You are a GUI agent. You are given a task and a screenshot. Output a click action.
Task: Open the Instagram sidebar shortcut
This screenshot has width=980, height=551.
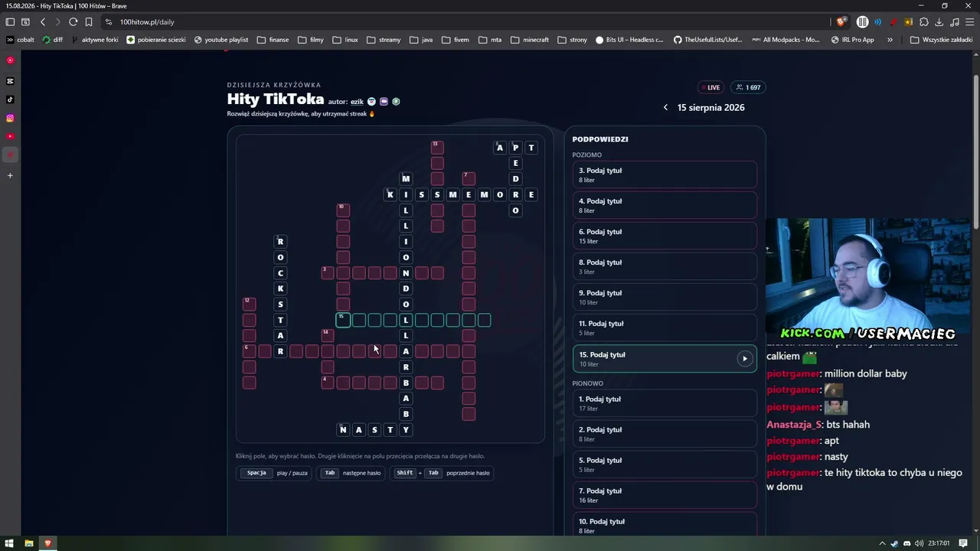[x=10, y=118]
